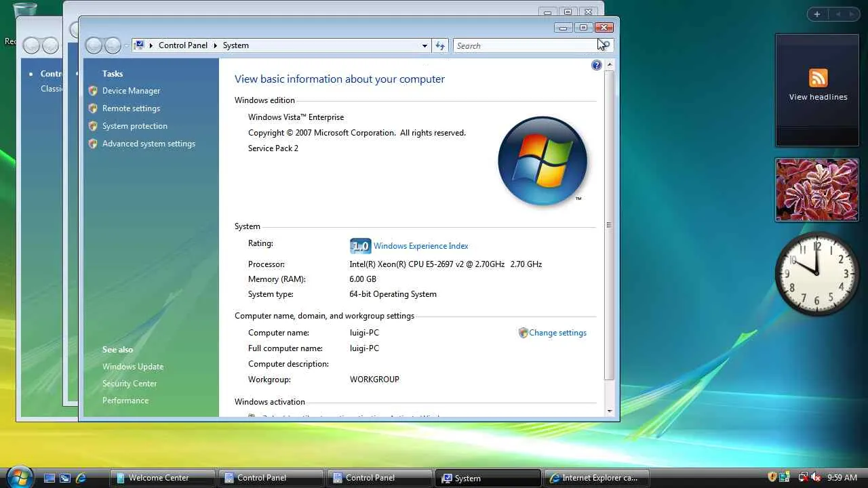Image resolution: width=868 pixels, height=488 pixels.
Task: Click the vertical scrollbar thumb in System window
Action: pyautogui.click(x=609, y=225)
